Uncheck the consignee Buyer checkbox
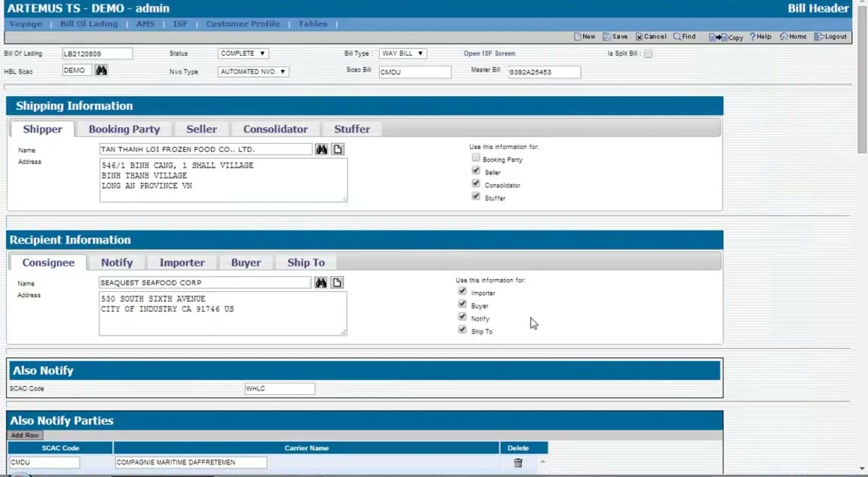Viewport: 868px width, 477px height. [462, 304]
